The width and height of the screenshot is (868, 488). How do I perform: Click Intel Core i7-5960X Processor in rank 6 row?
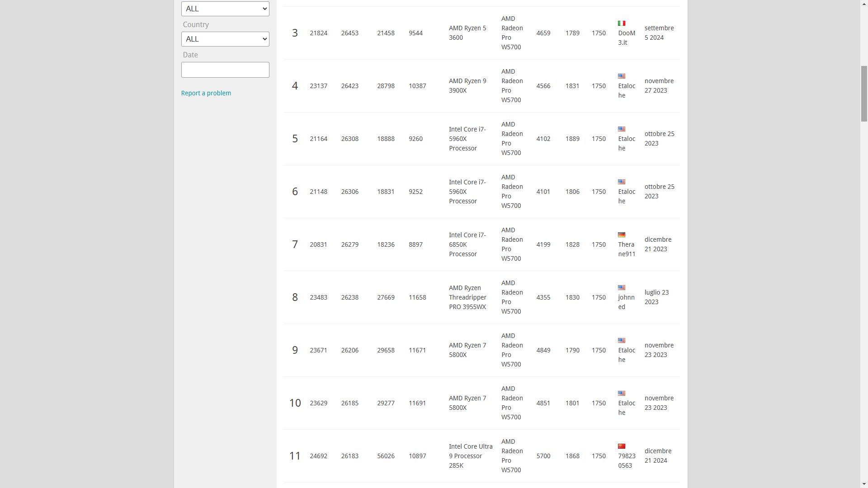click(x=467, y=192)
